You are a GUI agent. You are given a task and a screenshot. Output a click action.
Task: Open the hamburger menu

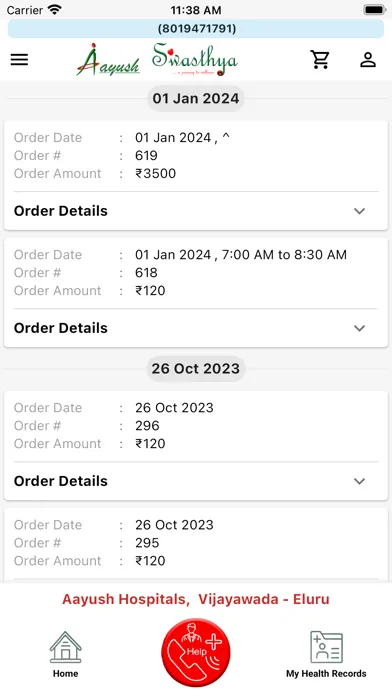tap(20, 59)
